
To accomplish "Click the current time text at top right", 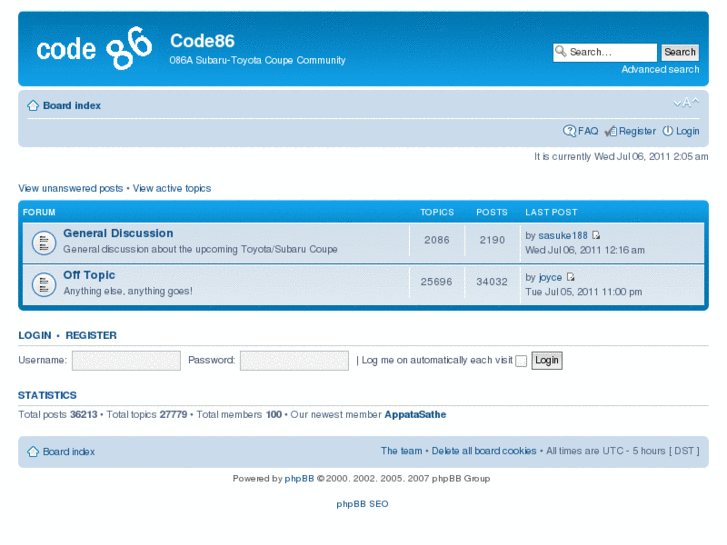I will pos(621,157).
